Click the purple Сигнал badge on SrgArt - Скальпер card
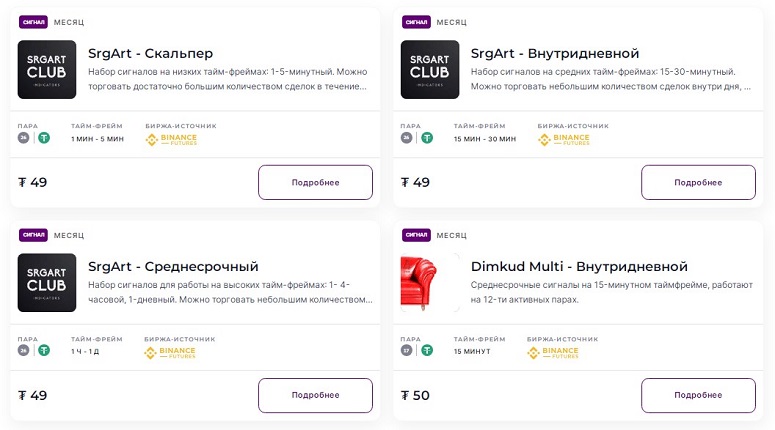The height and width of the screenshot is (430, 775). point(34,22)
